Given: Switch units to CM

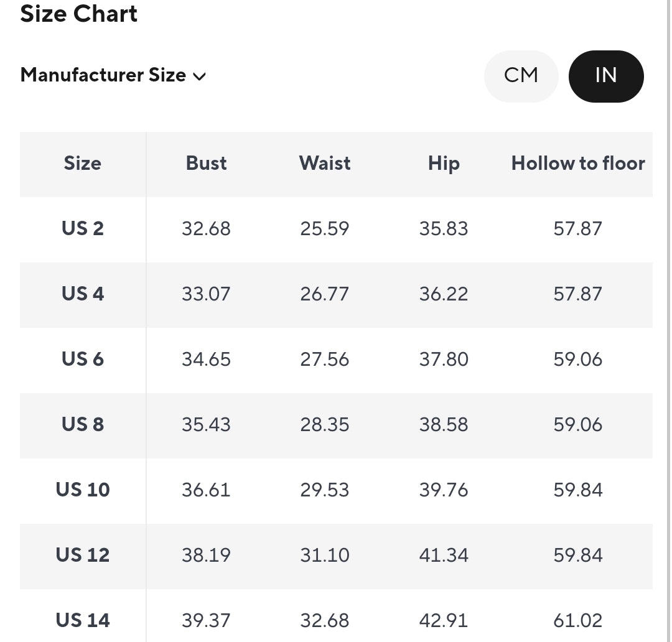Looking at the screenshot, I should pos(521,76).
